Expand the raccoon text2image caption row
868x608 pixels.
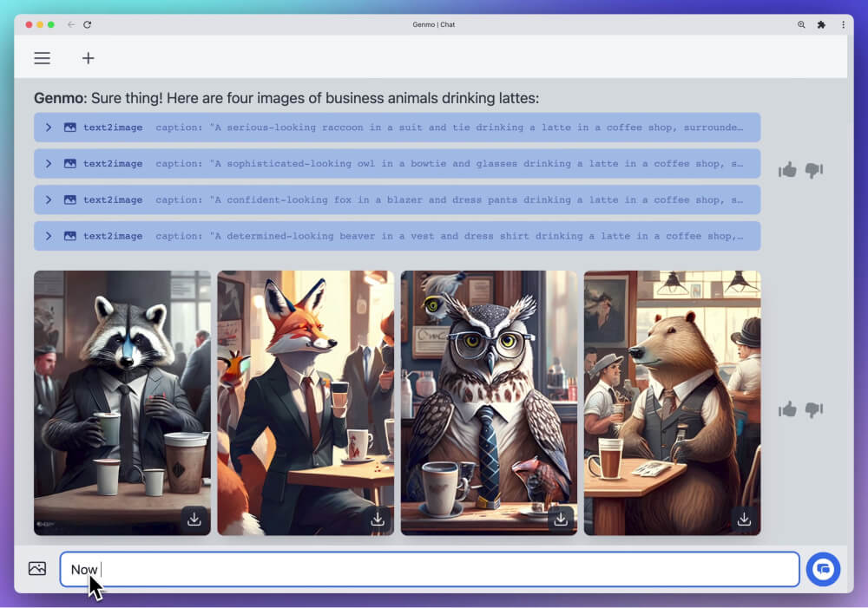tap(49, 127)
